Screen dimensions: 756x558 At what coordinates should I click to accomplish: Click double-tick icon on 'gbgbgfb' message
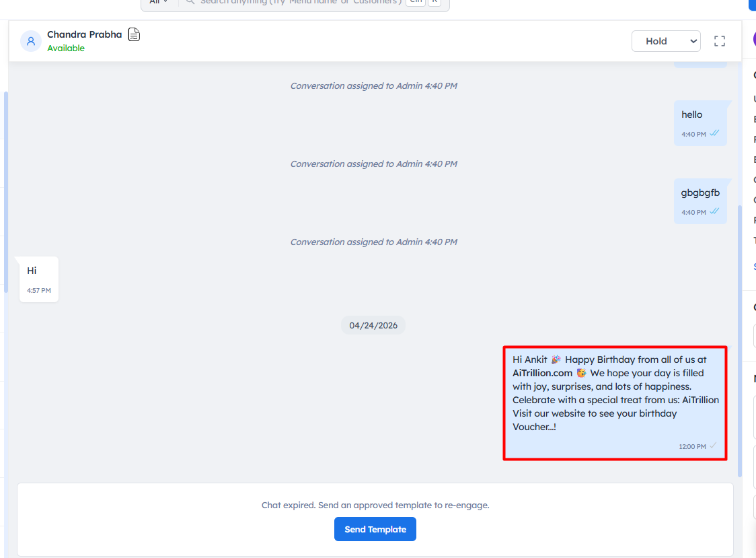click(714, 211)
